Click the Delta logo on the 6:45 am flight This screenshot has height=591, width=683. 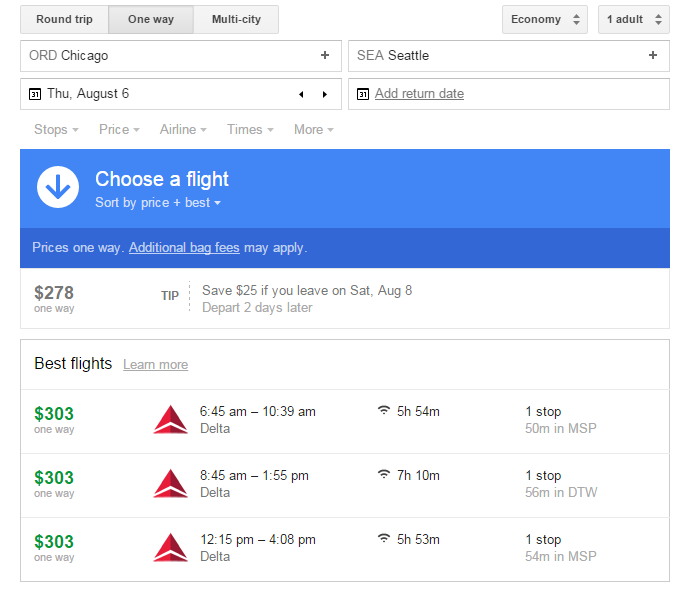tap(171, 420)
